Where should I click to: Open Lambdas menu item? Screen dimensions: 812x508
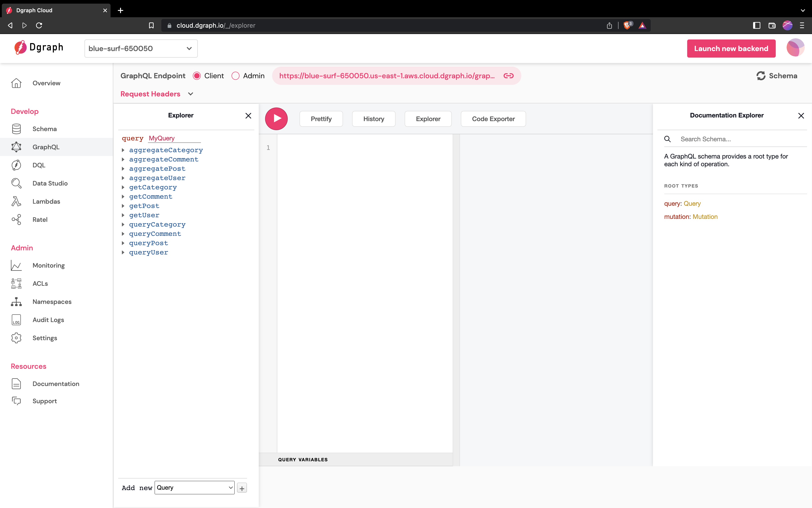pyautogui.click(x=46, y=201)
